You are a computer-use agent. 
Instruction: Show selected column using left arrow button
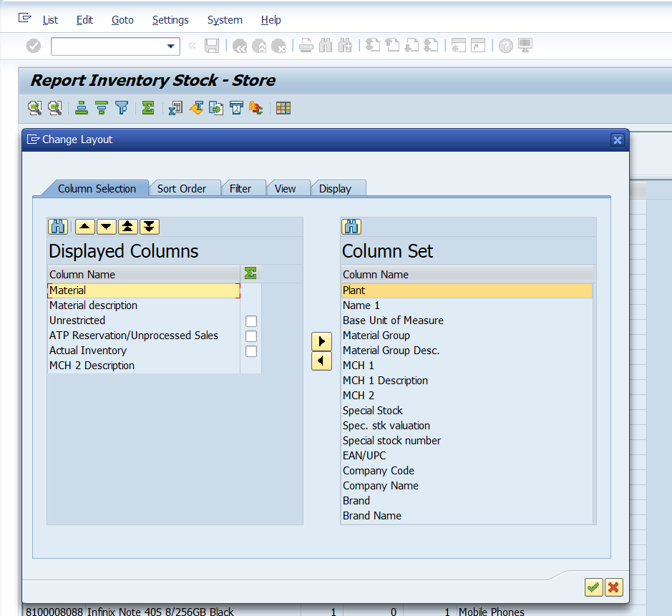tap(322, 361)
